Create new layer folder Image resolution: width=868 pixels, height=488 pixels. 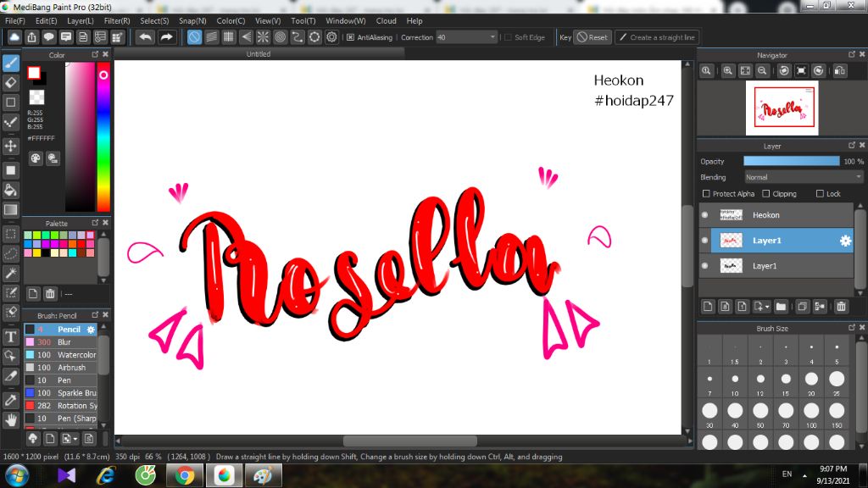coord(781,307)
